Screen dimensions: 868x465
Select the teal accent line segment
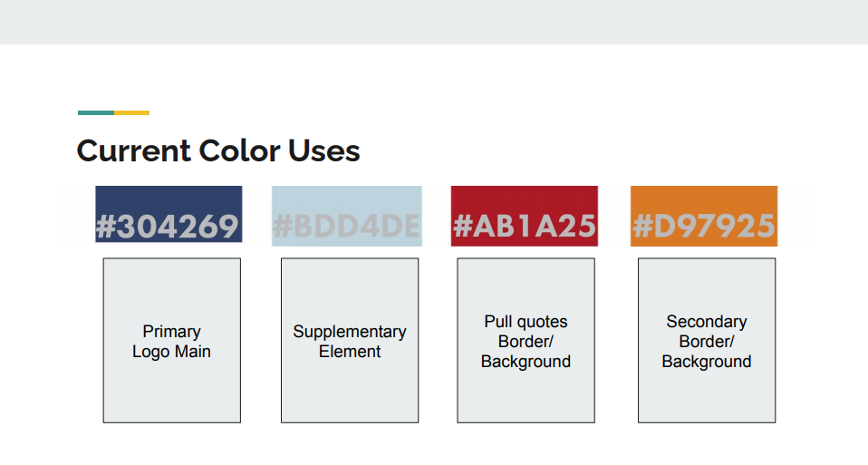(x=96, y=113)
